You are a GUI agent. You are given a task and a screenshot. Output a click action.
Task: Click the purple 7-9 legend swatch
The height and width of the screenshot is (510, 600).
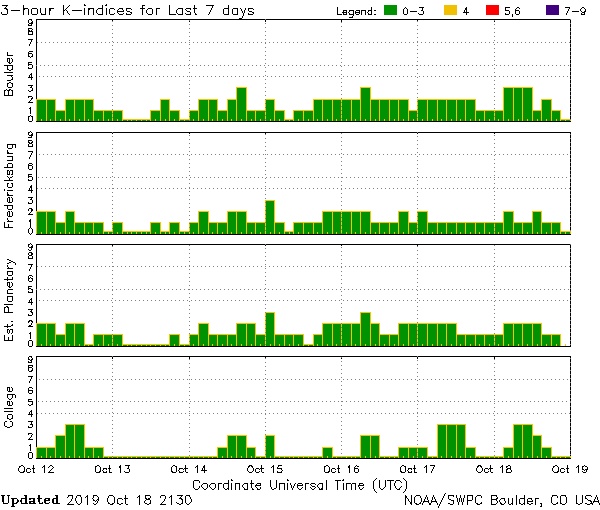coord(553,10)
